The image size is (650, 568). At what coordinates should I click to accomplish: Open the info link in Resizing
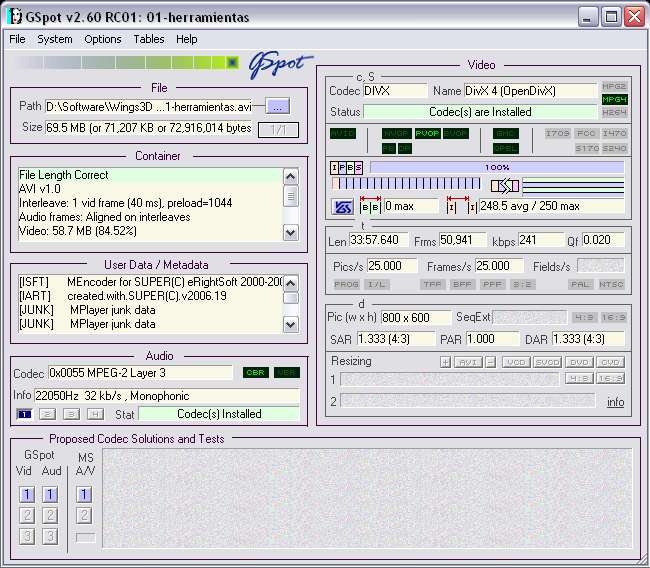tap(616, 402)
